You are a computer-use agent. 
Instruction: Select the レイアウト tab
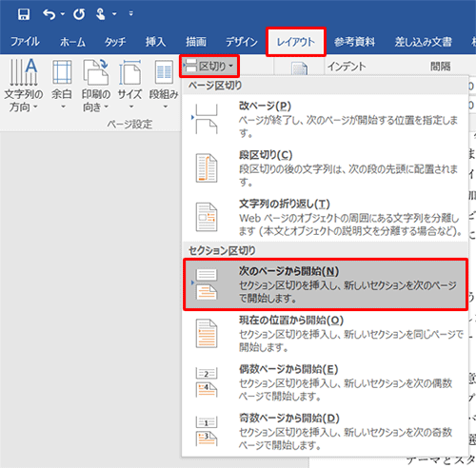click(296, 42)
